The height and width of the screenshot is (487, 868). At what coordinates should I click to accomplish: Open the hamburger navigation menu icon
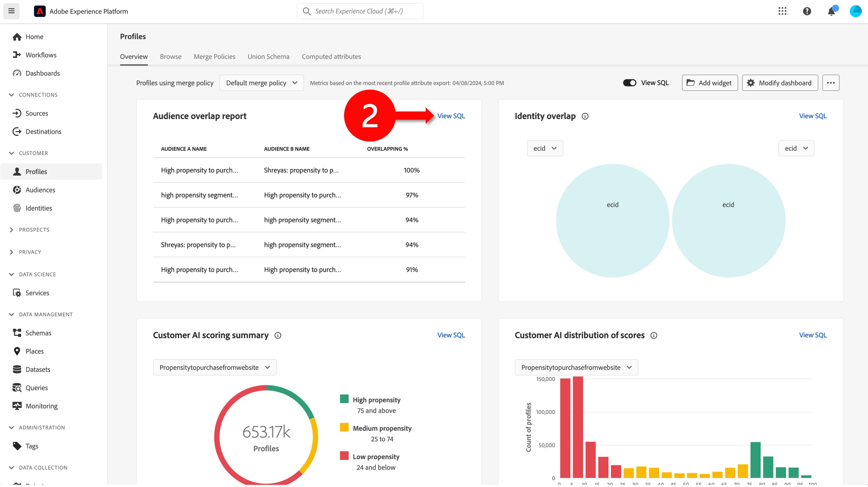(x=11, y=11)
